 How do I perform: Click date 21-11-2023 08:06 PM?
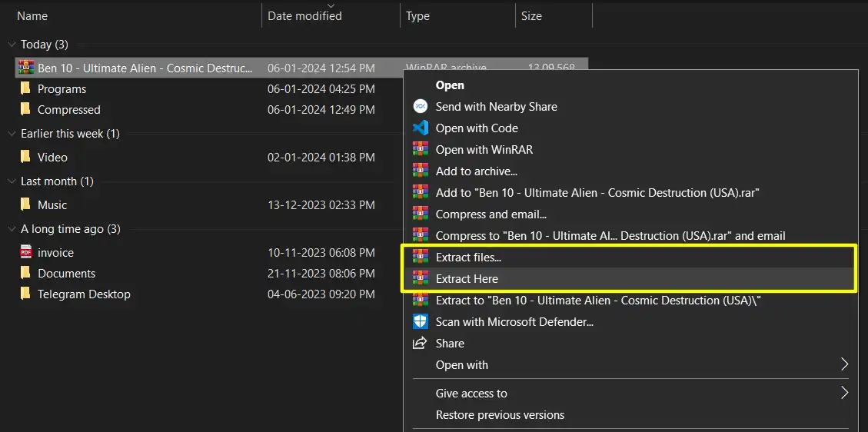pos(321,274)
